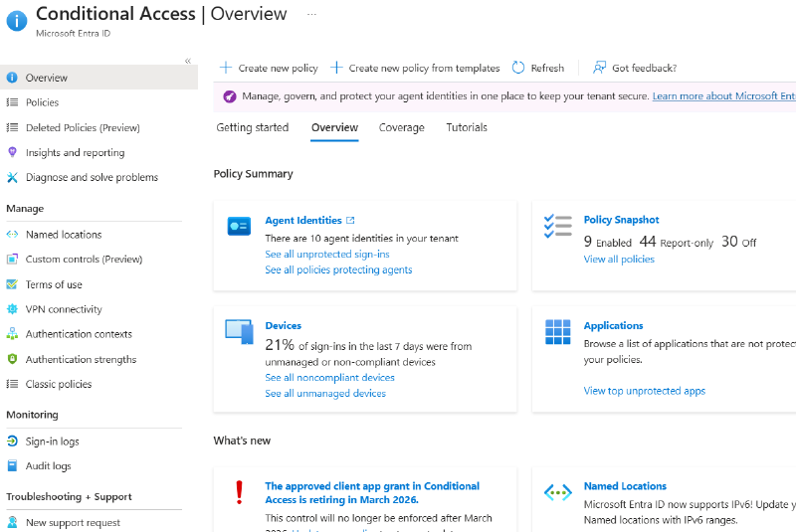Open See all policies protecting agents
This screenshot has height=532, width=796.
click(338, 269)
